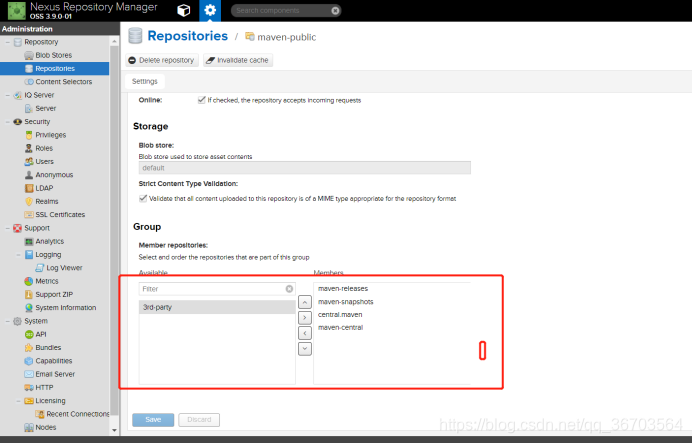Image resolution: width=692 pixels, height=443 pixels.
Task: Open Content Selectors icon
Action: click(29, 82)
